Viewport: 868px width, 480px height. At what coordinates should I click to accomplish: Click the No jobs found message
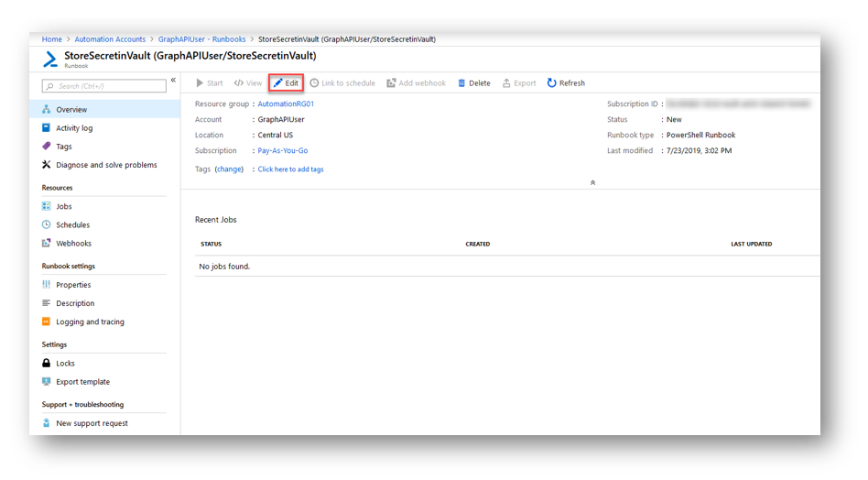tap(224, 267)
